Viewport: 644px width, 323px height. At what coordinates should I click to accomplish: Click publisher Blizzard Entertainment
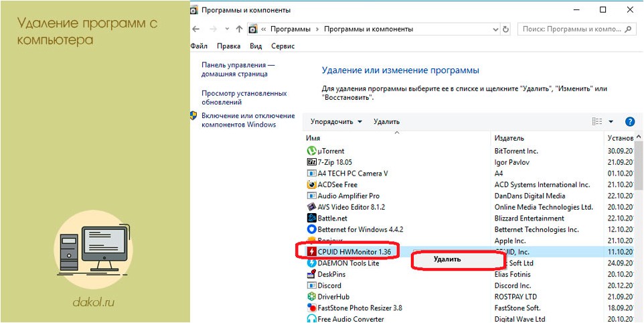(x=530, y=218)
